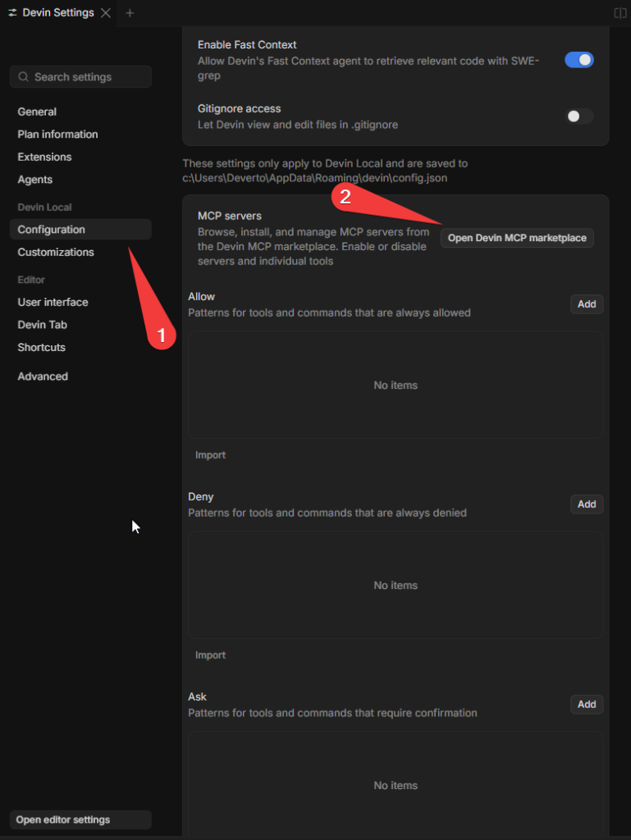Click the Gitignore access label
This screenshot has height=840, width=631.
coord(239,109)
